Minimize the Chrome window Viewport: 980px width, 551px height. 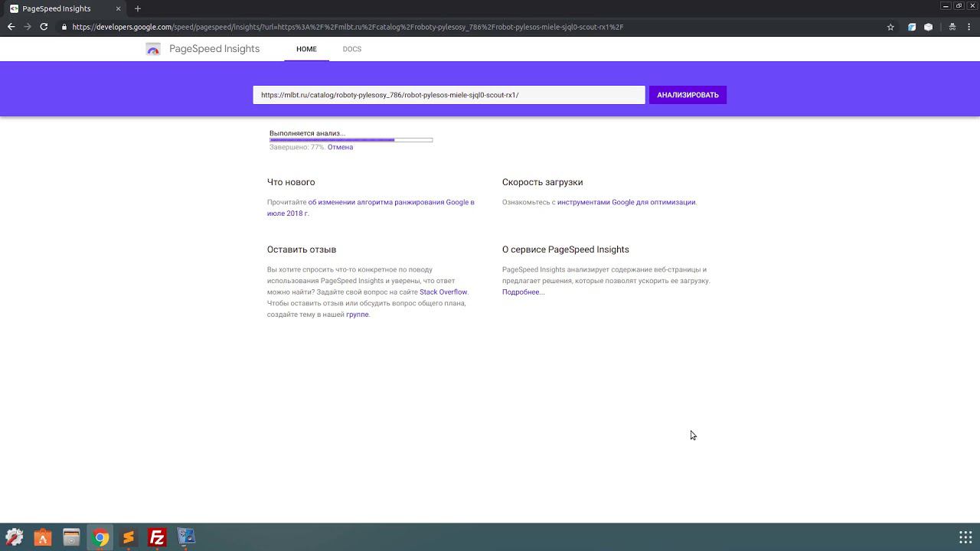(946, 6)
